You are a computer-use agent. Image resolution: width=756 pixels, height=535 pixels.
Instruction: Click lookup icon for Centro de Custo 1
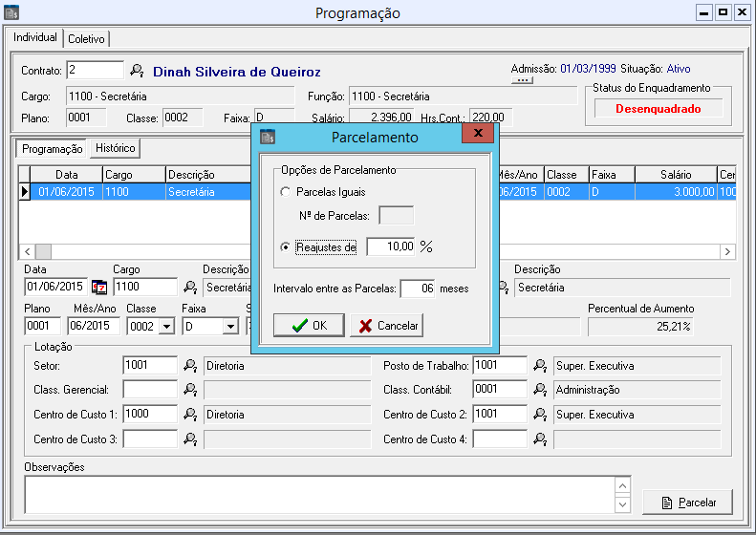190,414
